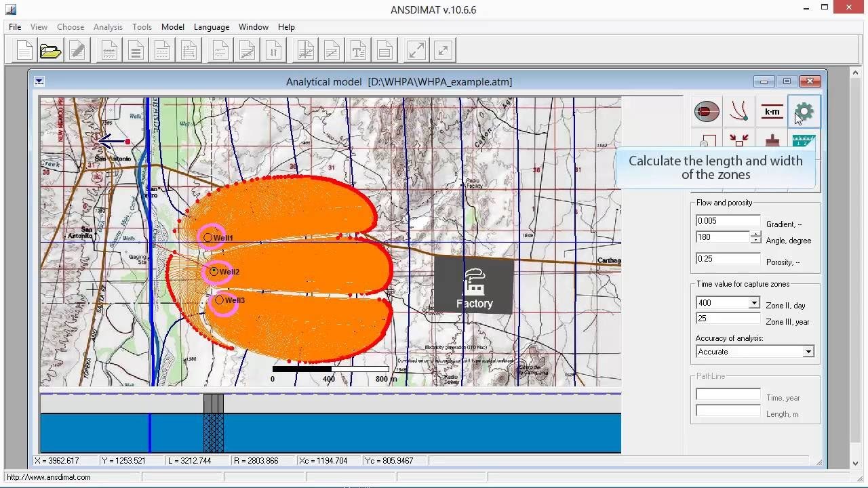The height and width of the screenshot is (488, 868).
Task: Open the Help menu
Action: (x=286, y=27)
